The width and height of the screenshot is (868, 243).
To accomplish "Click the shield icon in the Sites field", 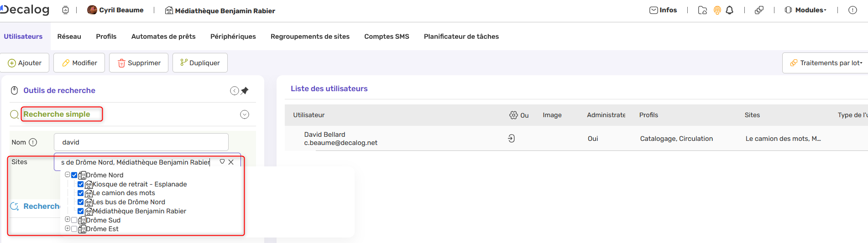I will [222, 162].
